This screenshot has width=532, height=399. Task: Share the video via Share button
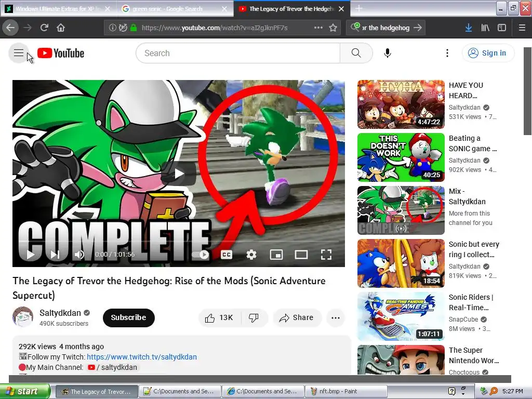point(297,317)
